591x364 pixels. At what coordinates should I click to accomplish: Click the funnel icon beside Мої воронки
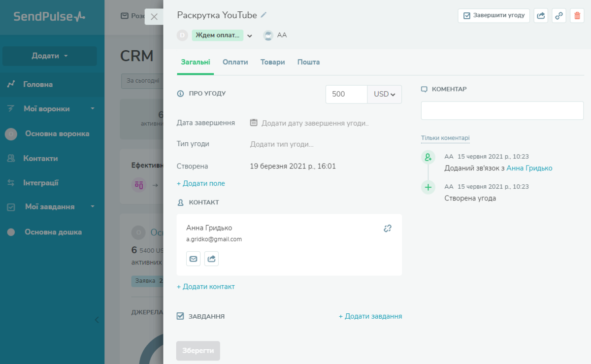(x=11, y=109)
